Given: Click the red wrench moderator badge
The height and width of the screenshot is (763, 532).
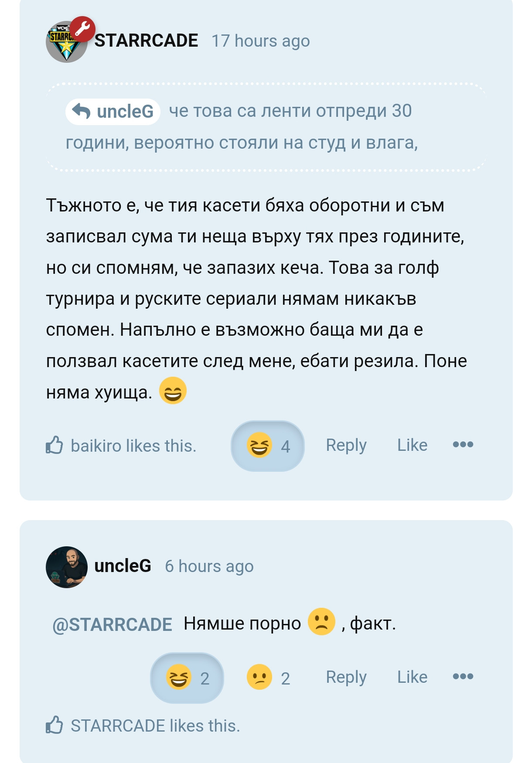Looking at the screenshot, I should (83, 29).
